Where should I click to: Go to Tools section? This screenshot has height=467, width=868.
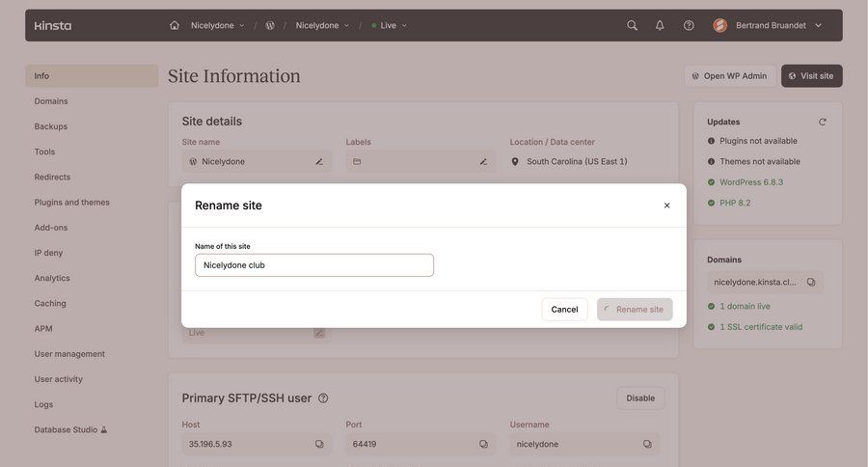tap(44, 151)
